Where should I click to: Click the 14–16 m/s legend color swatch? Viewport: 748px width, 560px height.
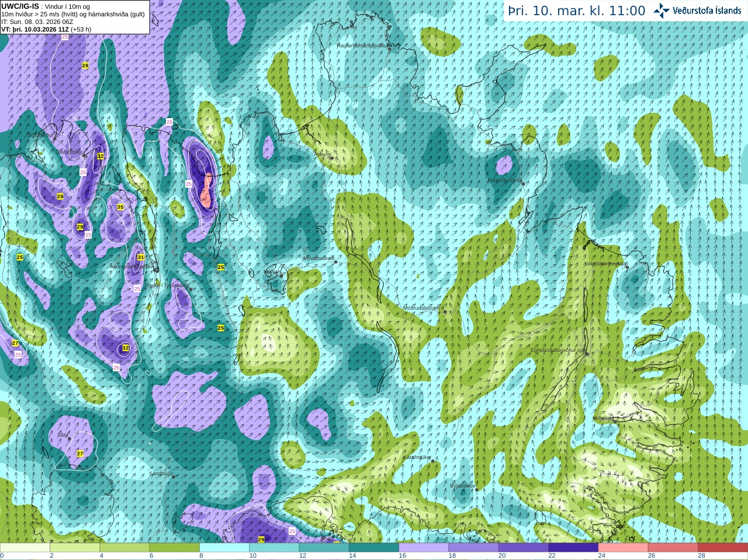(x=374, y=548)
